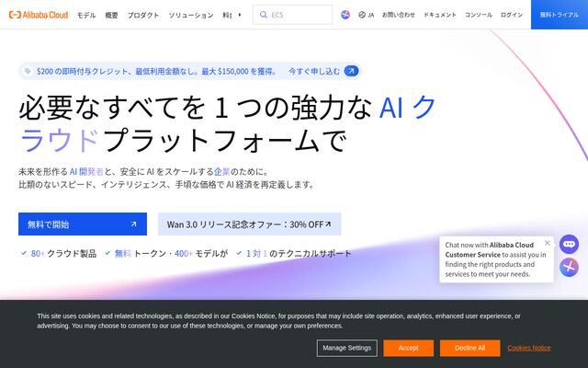Click the AI 開発者 highlighted link
The width and height of the screenshot is (588, 368).
[86, 172]
